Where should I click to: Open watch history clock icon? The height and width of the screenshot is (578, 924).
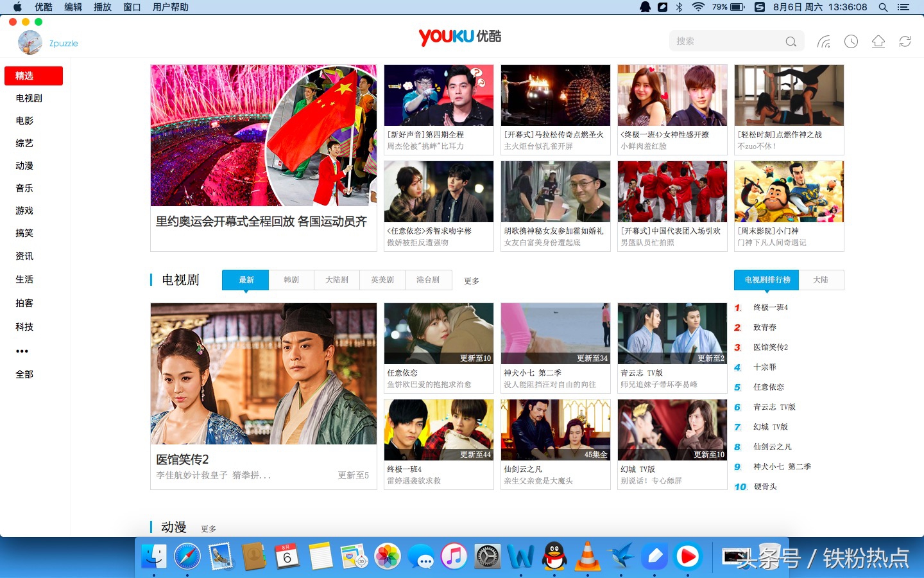tap(851, 42)
